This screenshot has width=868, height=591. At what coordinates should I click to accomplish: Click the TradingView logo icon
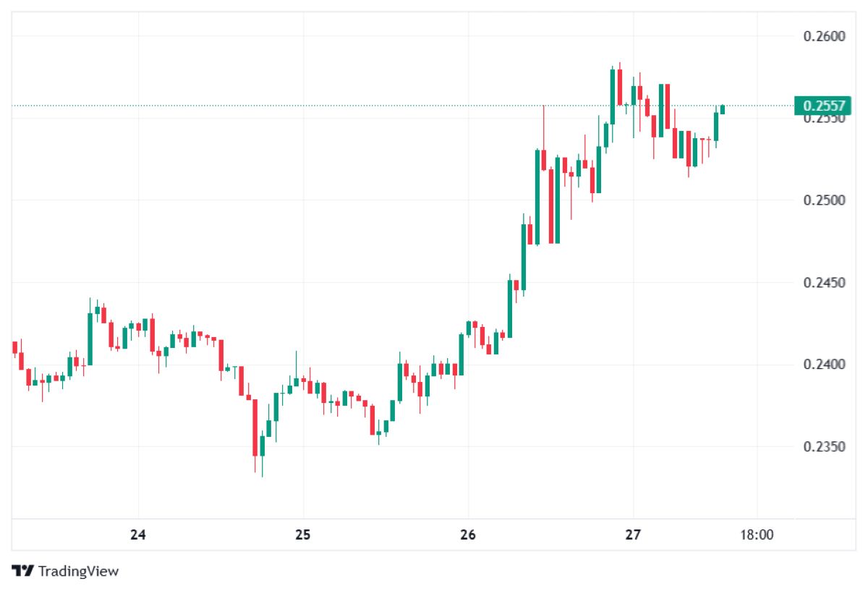pos(23,571)
